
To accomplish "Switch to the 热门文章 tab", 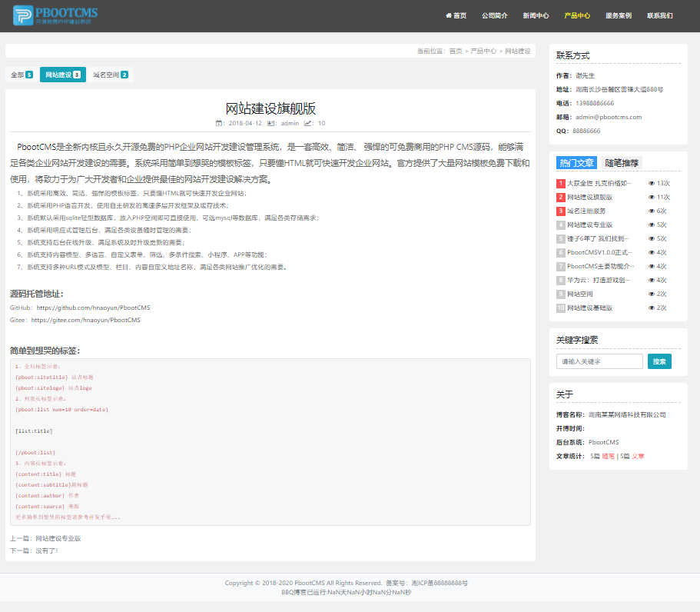I will (576, 163).
